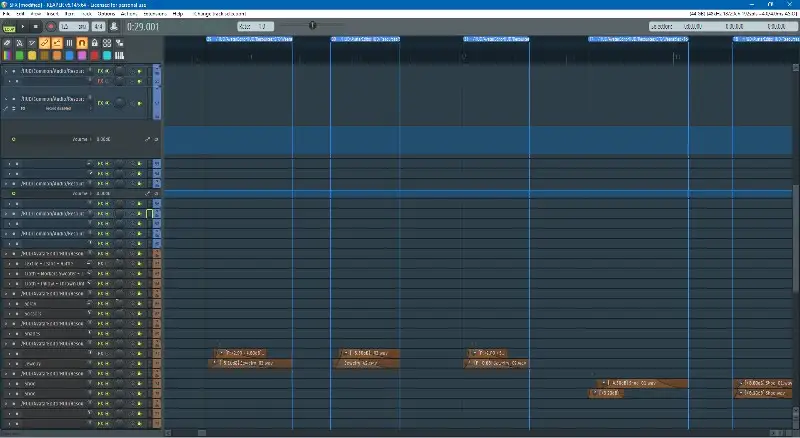Click the 0:29.001 time display
Screen dimensions: 800x438
pos(142,26)
